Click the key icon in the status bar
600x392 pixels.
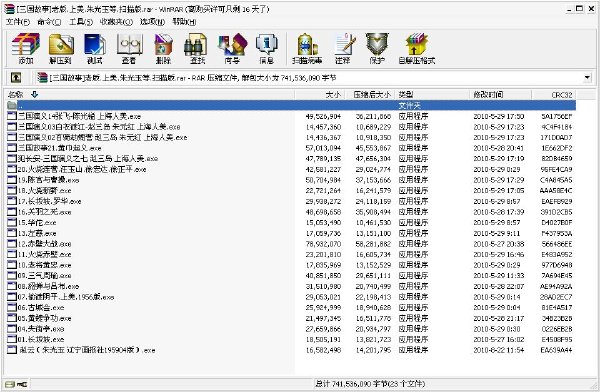tap(22, 384)
